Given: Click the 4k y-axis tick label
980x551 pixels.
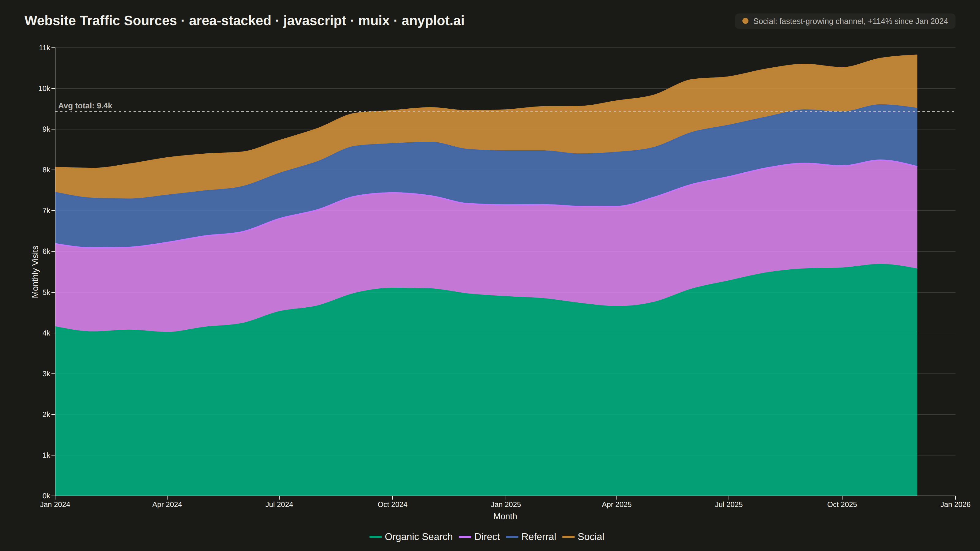Looking at the screenshot, I should [47, 333].
